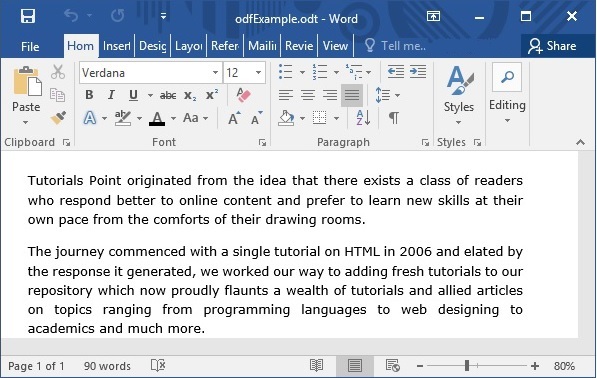
Task: Open the Styles gallery
Action: point(459,95)
